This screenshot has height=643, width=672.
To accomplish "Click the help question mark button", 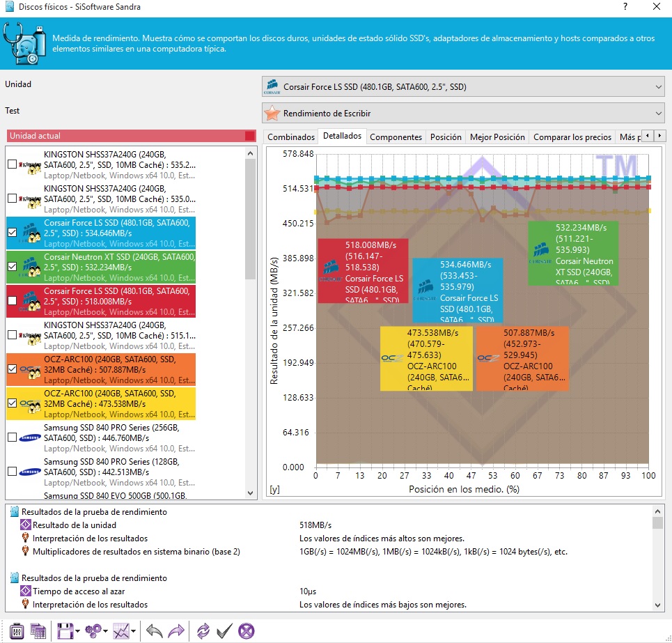I will pos(625,6).
